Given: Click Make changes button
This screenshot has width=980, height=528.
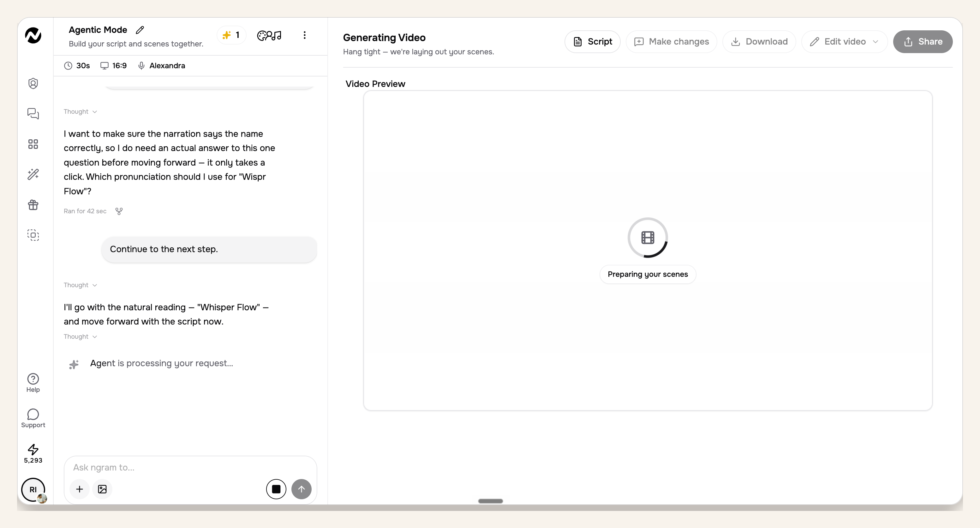Looking at the screenshot, I should point(672,41).
